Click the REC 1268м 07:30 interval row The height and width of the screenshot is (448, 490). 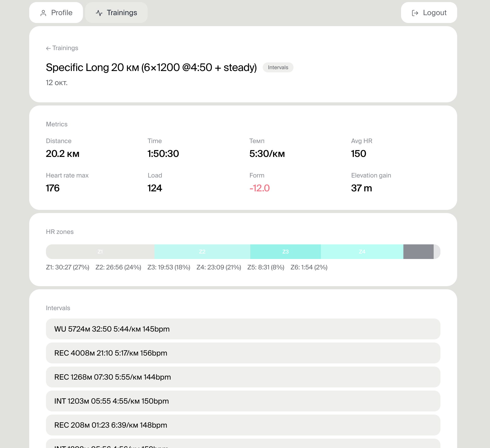pyautogui.click(x=243, y=377)
